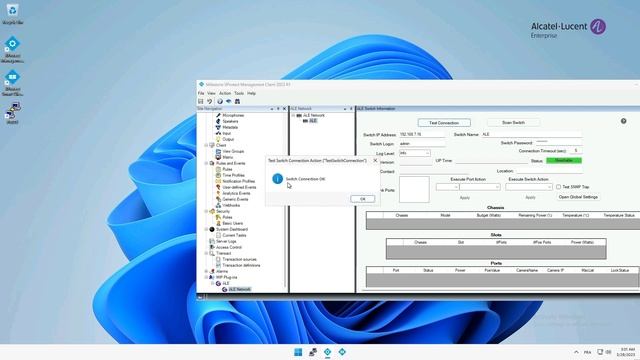Click the binoculars search toolbar icon

coord(237,101)
